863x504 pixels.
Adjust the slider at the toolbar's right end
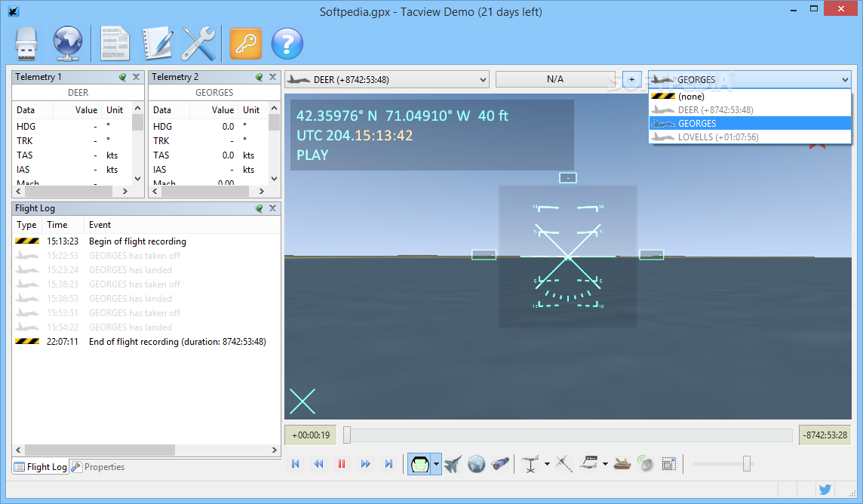coord(747,464)
